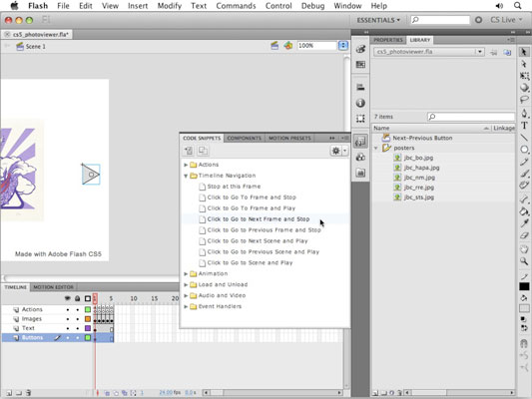Toggle visibility dot of Text layer
The height and width of the screenshot is (399, 532).
(x=68, y=328)
